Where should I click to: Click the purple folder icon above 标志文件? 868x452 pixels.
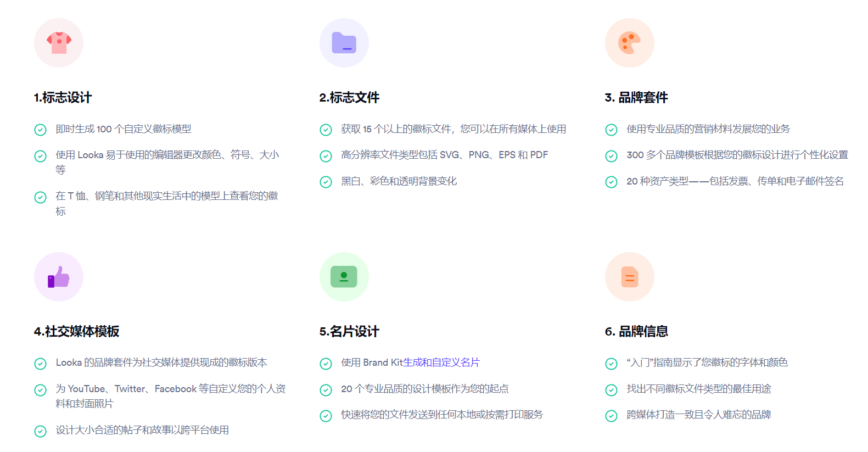(x=344, y=43)
